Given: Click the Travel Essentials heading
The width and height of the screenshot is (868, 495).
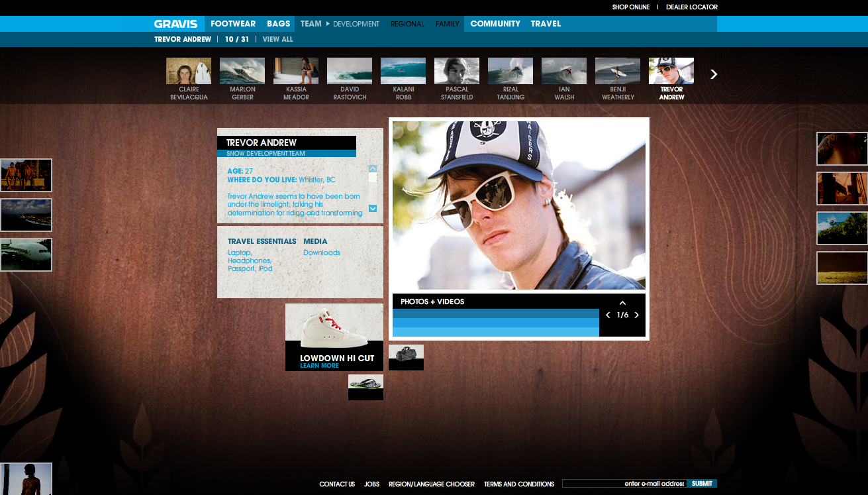Looking at the screenshot, I should point(262,241).
